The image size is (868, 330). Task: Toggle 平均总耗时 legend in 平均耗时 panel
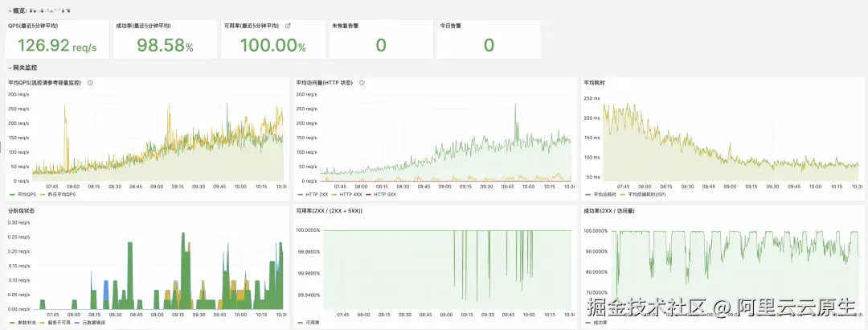(x=600, y=195)
